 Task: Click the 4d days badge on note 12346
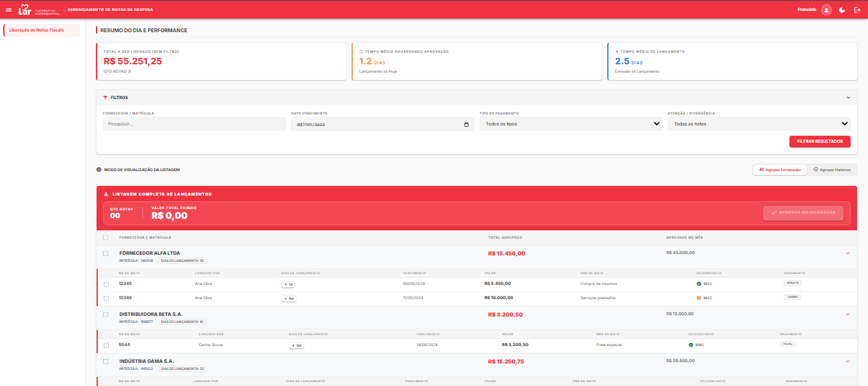pyautogui.click(x=288, y=298)
